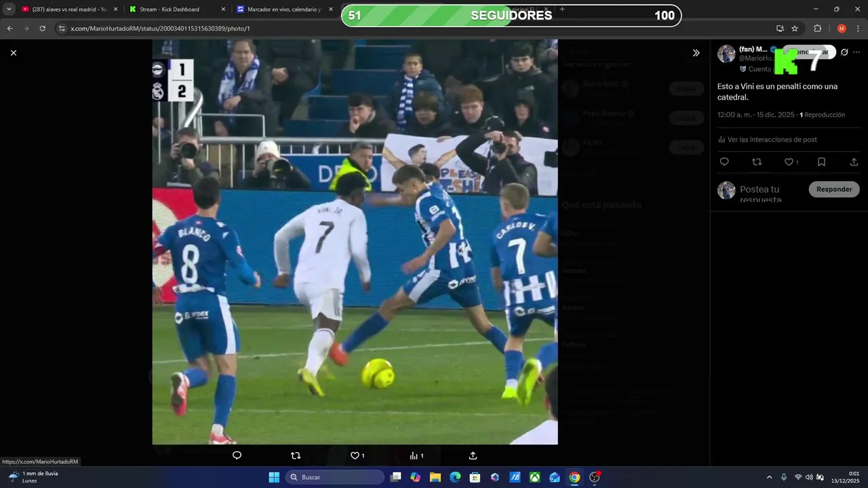The width and height of the screenshot is (868, 488).
Task: Click the repost icon below the photo
Action: coord(295,455)
